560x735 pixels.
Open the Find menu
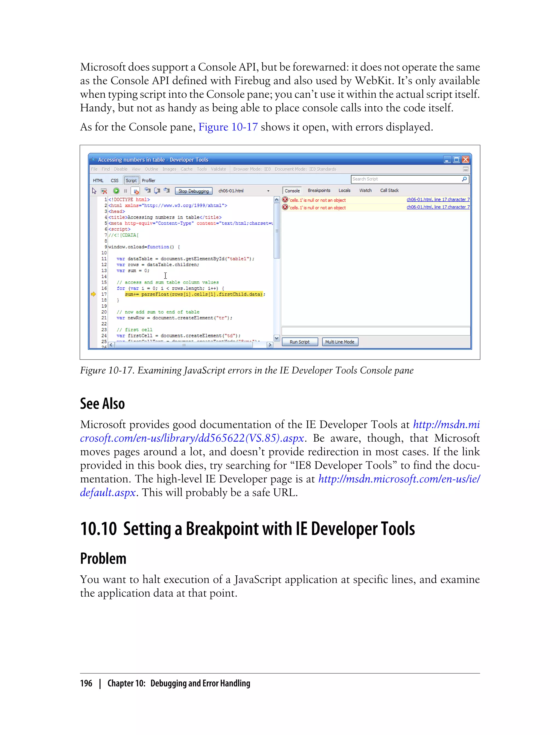tap(106, 169)
